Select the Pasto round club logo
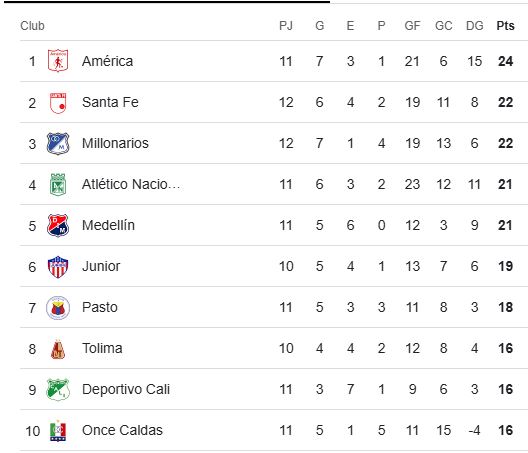 (x=58, y=308)
